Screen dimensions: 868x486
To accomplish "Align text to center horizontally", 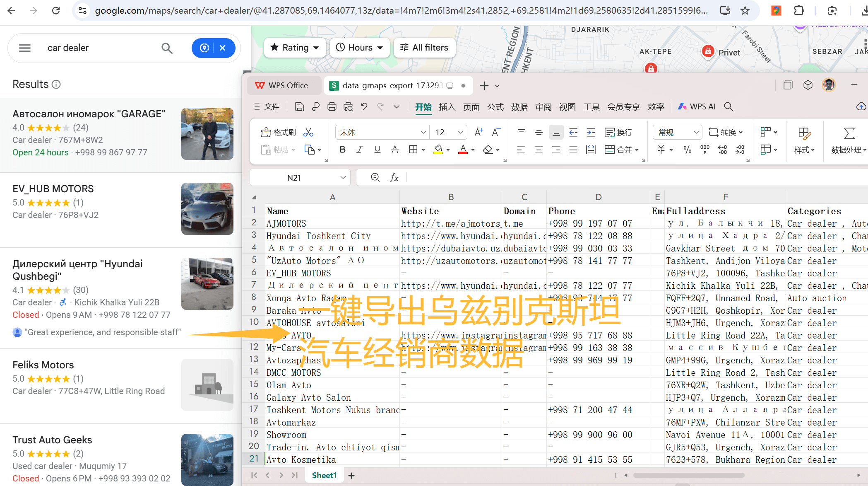I will (539, 150).
